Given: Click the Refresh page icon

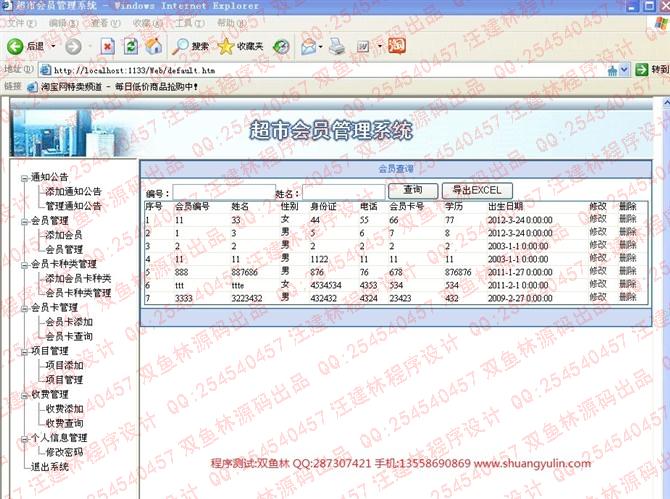Looking at the screenshot, I should tap(131, 46).
